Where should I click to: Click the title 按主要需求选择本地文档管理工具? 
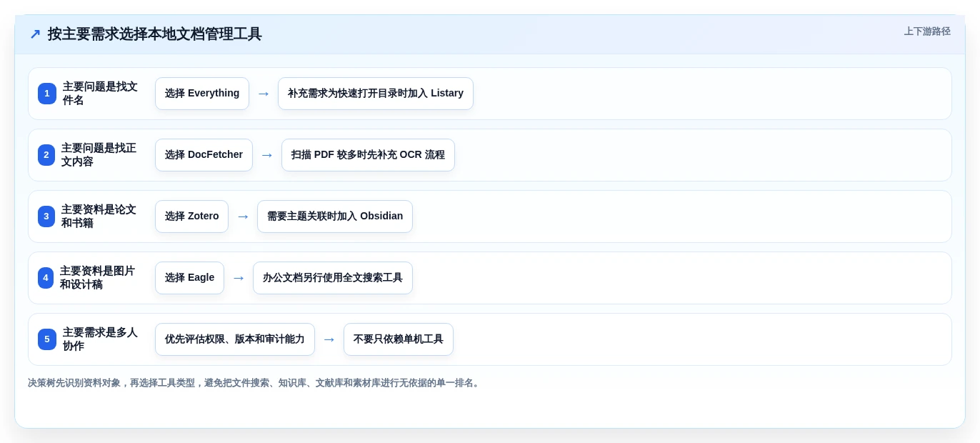click(155, 34)
